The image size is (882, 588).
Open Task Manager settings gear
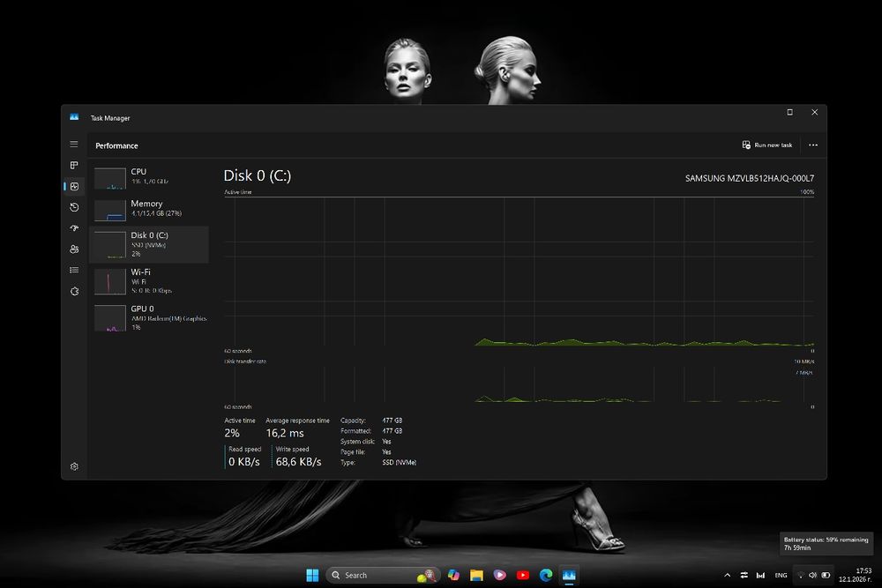pyautogui.click(x=74, y=466)
